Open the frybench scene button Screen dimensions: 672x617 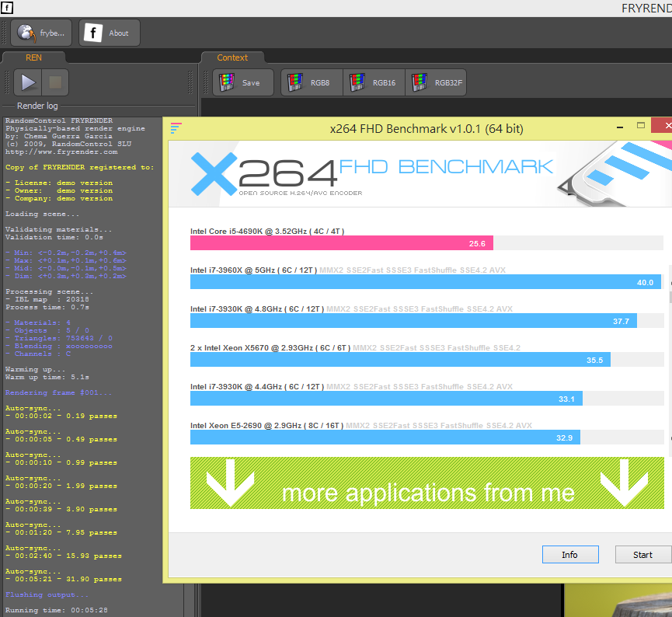41,33
